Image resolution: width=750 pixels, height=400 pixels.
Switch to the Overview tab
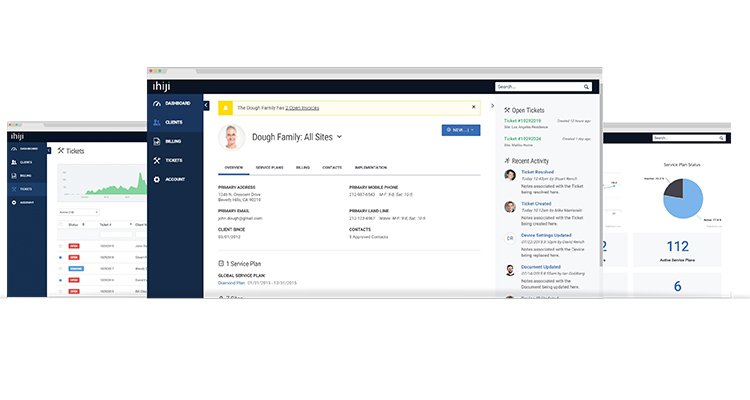point(233,167)
